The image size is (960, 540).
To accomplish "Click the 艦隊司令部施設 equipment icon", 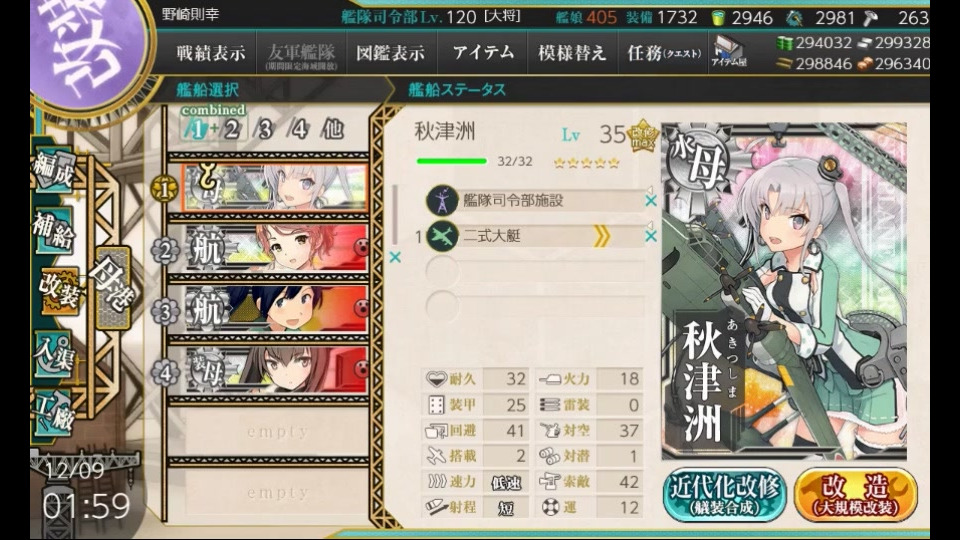I will tap(443, 200).
